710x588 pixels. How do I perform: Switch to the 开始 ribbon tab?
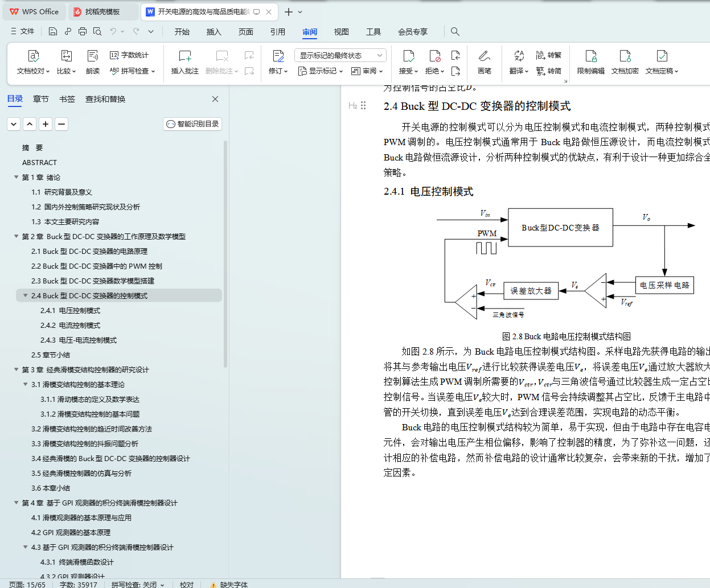[182, 32]
